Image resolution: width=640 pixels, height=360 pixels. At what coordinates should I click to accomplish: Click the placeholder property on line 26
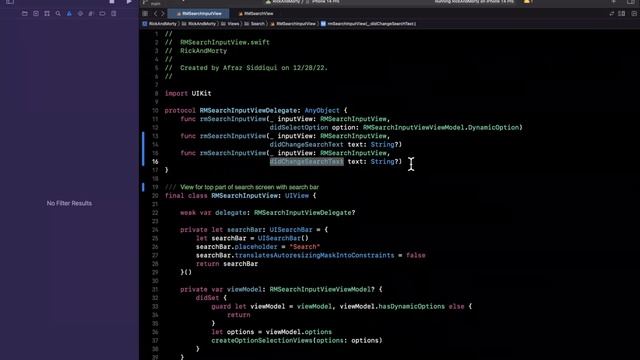[x=256, y=247]
